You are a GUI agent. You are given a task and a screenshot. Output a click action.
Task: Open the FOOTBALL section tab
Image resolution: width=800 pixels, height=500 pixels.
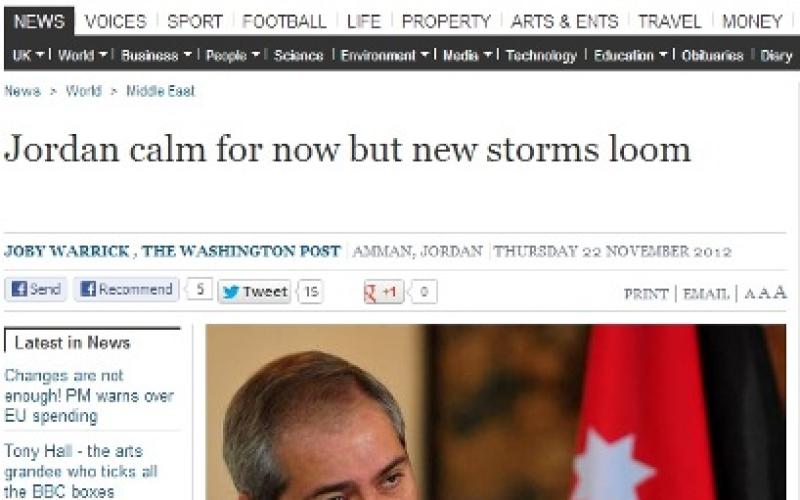pos(284,21)
